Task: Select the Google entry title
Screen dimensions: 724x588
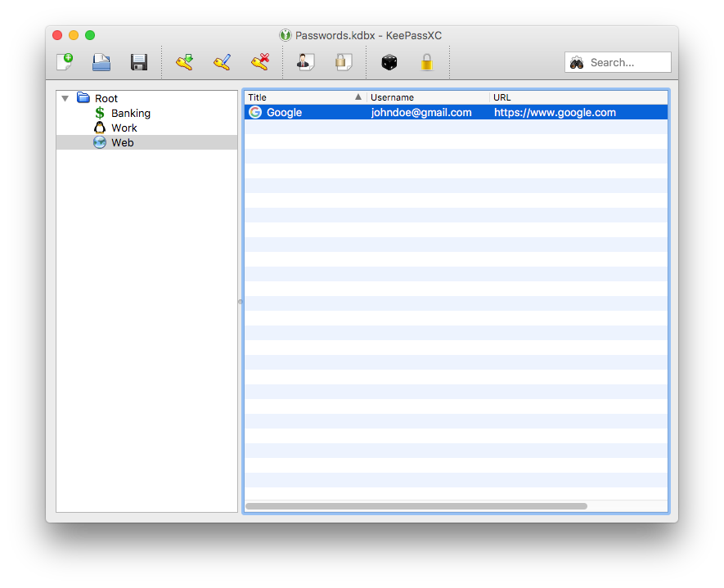Action: click(284, 113)
